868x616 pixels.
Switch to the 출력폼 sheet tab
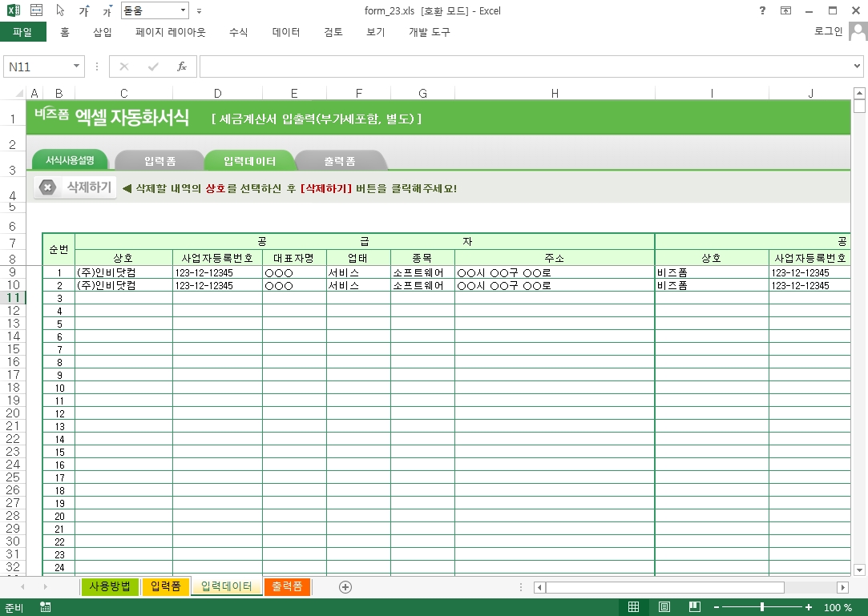286,586
